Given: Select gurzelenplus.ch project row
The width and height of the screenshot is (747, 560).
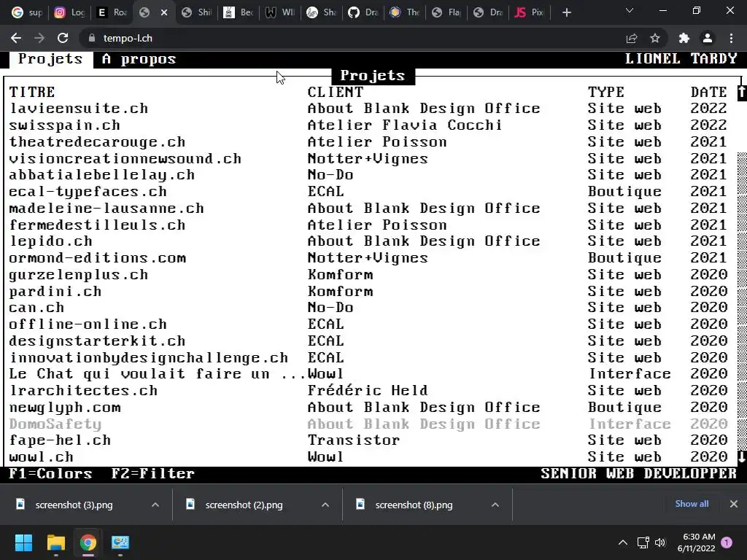Looking at the screenshot, I should point(368,275).
